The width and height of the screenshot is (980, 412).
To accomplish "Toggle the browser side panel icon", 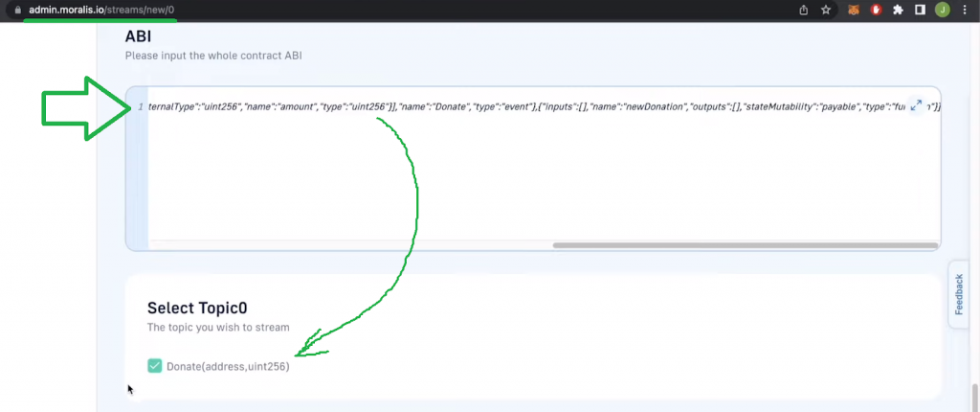I will pyautogui.click(x=920, y=10).
